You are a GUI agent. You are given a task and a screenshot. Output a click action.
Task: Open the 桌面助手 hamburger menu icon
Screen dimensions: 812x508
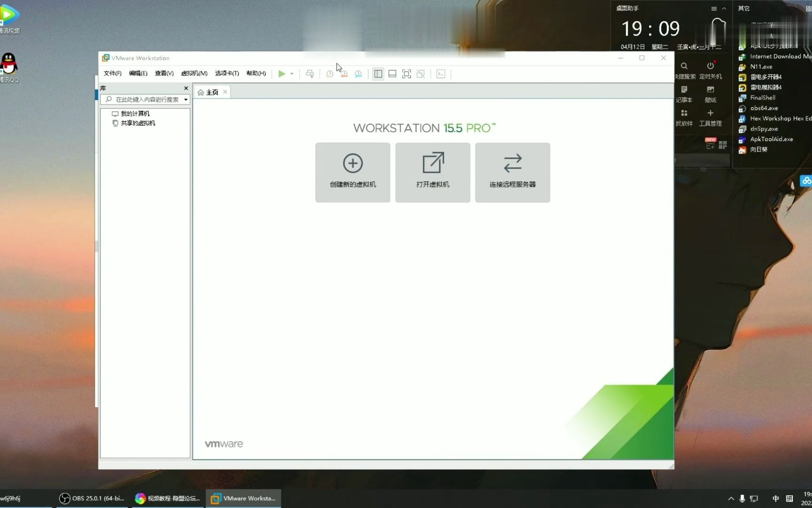(x=714, y=8)
